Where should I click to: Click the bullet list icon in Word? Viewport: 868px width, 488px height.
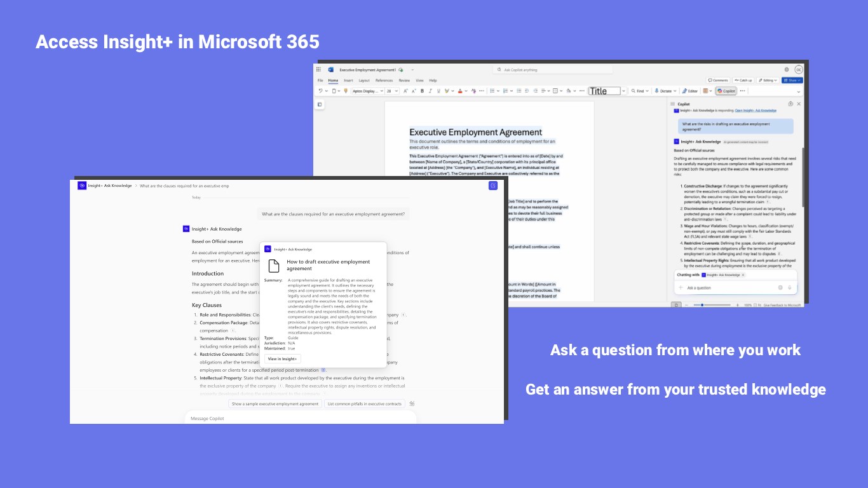coord(492,91)
